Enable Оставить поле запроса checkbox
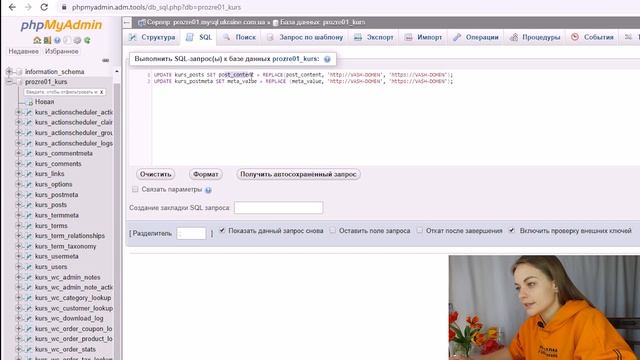 tap(333, 230)
